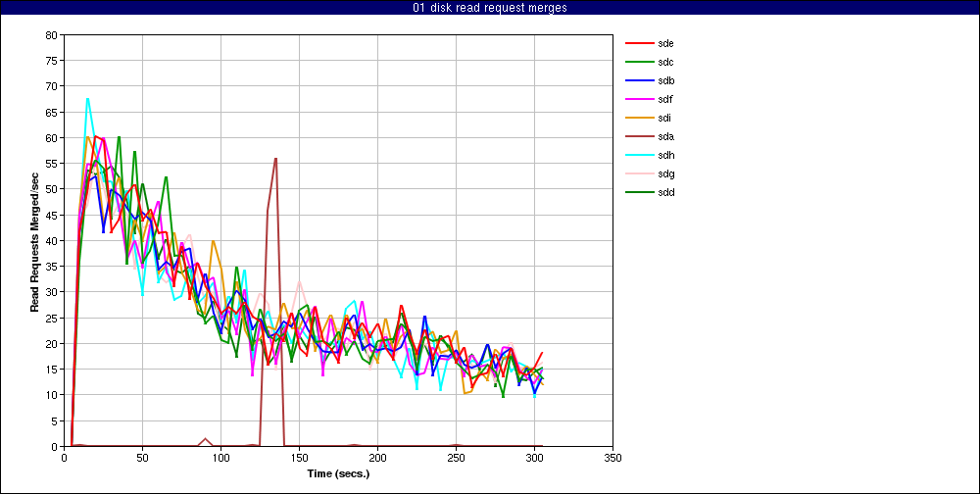Select the 'sdc' legend label

(665, 62)
